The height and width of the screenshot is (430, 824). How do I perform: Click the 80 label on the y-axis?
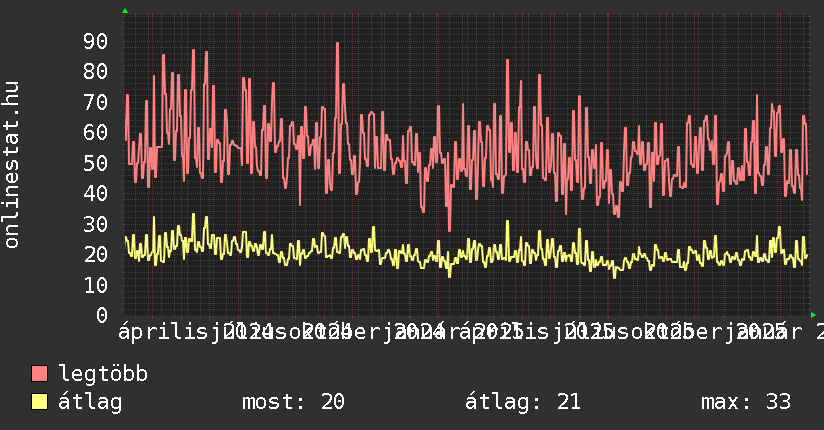(x=95, y=71)
